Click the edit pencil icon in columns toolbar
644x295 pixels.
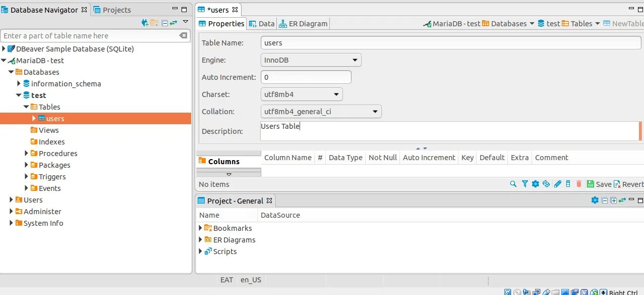pyautogui.click(x=558, y=184)
